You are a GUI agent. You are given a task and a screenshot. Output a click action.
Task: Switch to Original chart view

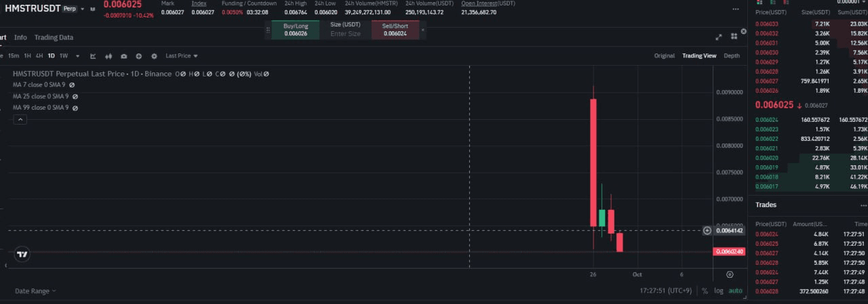664,56
